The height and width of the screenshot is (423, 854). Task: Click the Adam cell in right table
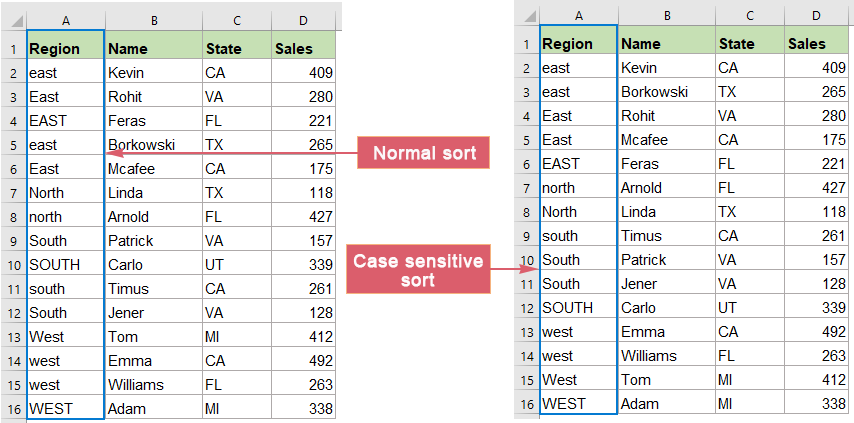[665, 404]
